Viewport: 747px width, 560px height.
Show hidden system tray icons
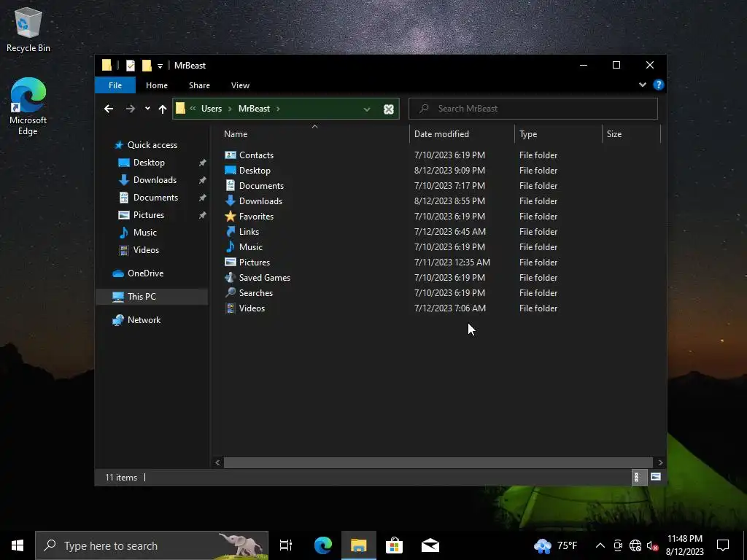600,545
